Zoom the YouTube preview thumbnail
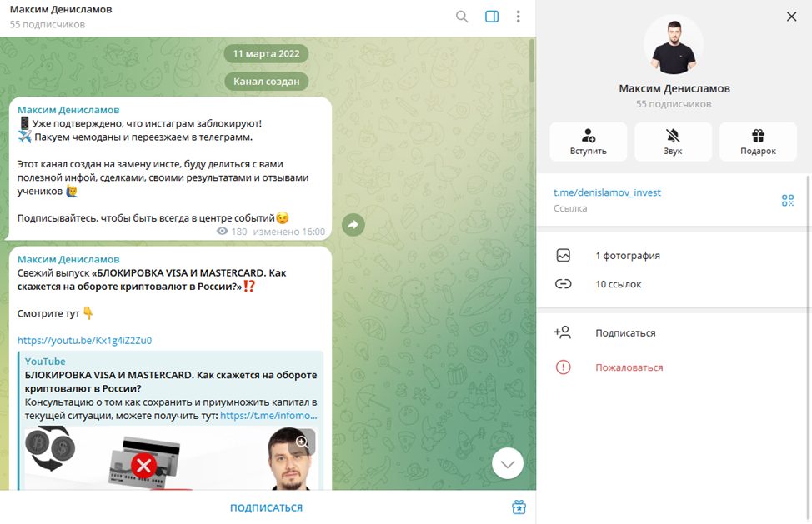Viewport: 812px width, 524px height. point(303,442)
